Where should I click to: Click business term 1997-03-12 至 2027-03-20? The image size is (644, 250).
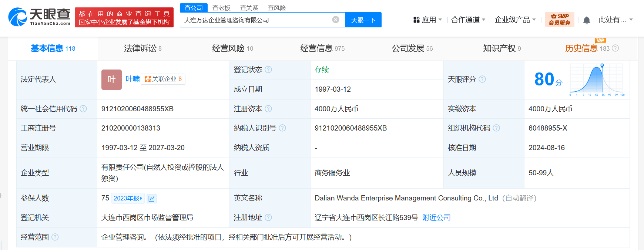[143, 148]
